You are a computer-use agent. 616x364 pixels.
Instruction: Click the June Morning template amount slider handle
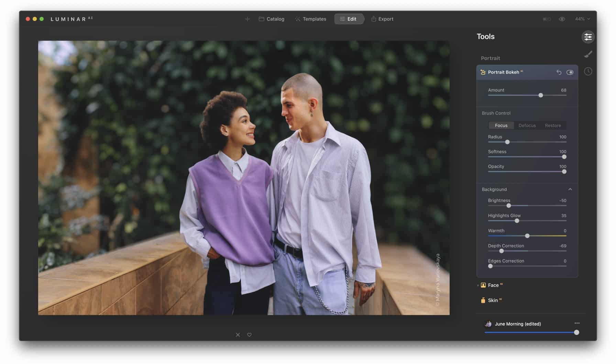pos(576,332)
